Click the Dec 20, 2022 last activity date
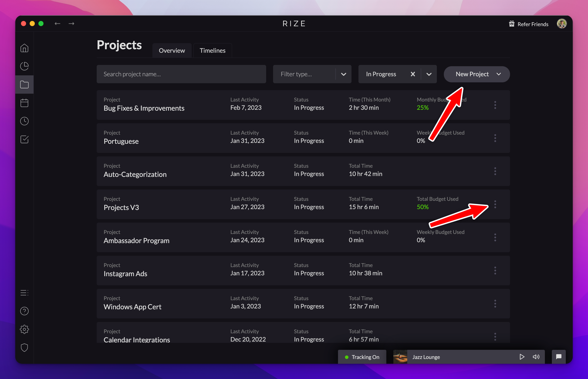588x379 pixels. [248, 339]
